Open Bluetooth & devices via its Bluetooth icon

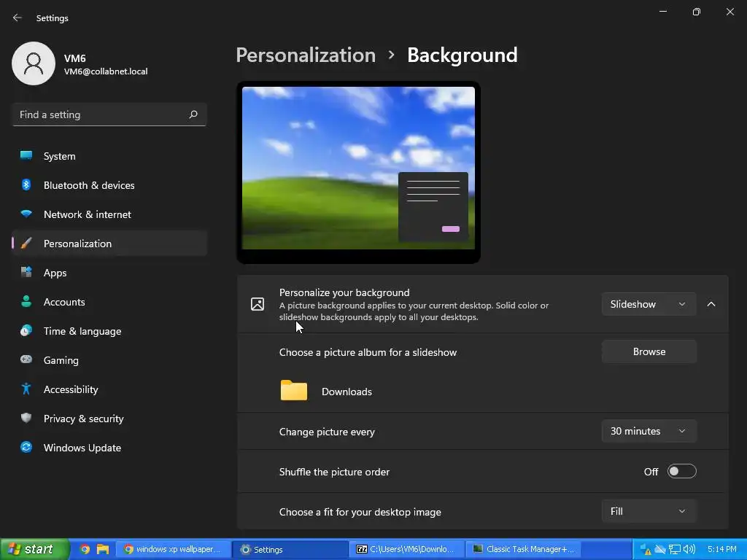(26, 184)
